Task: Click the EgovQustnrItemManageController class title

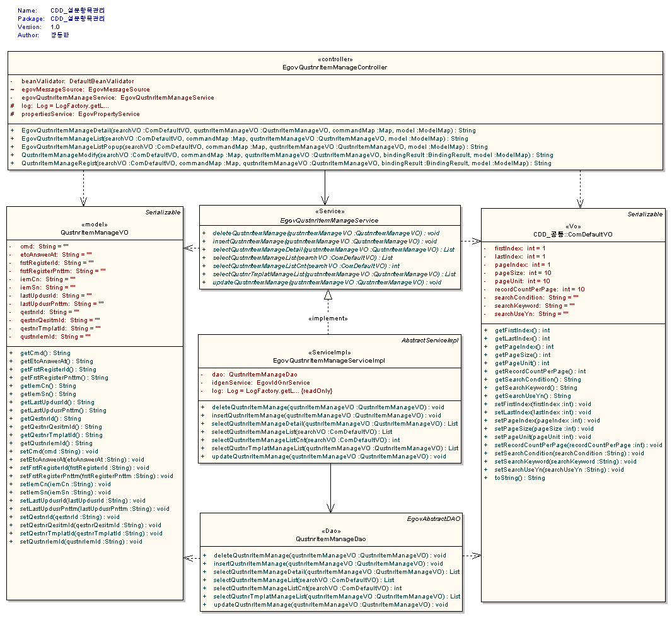Action: point(335,67)
